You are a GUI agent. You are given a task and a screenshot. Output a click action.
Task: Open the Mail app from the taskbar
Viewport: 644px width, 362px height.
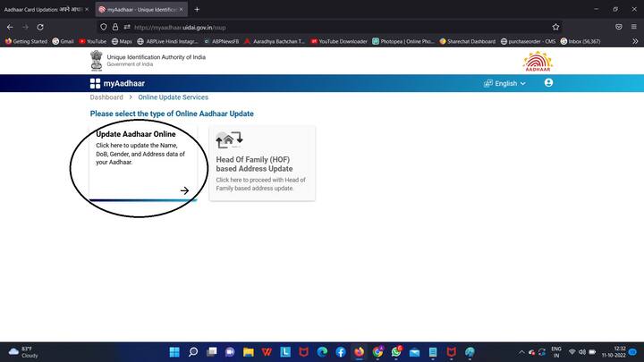414,352
